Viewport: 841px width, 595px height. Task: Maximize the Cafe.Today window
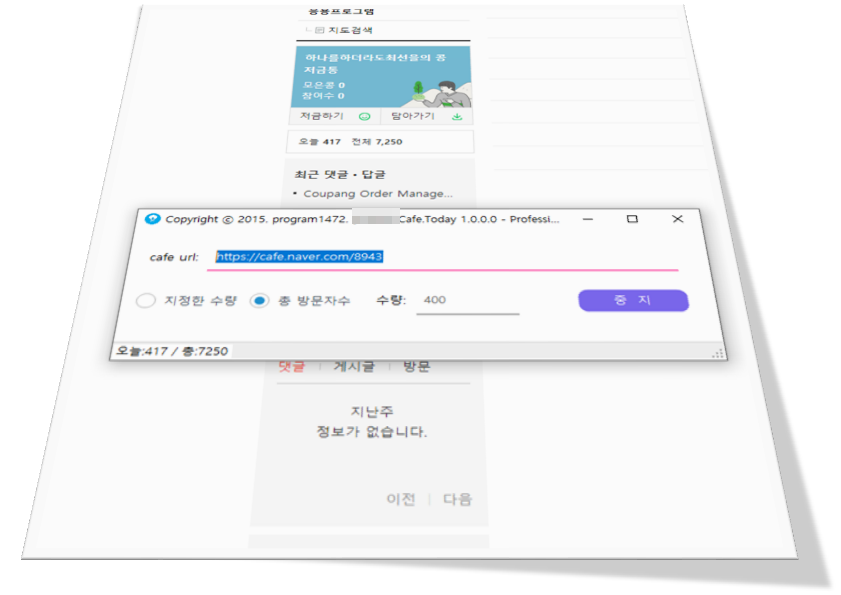632,219
